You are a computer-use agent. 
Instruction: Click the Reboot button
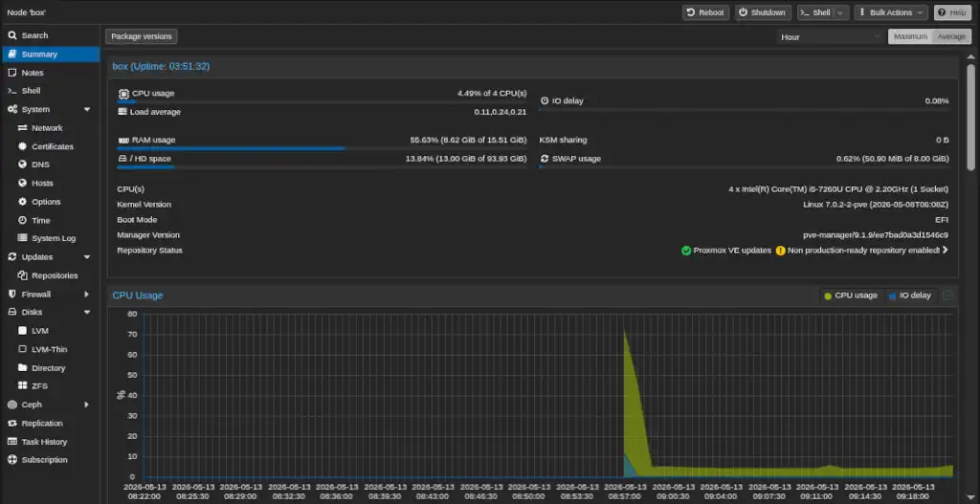tap(705, 12)
